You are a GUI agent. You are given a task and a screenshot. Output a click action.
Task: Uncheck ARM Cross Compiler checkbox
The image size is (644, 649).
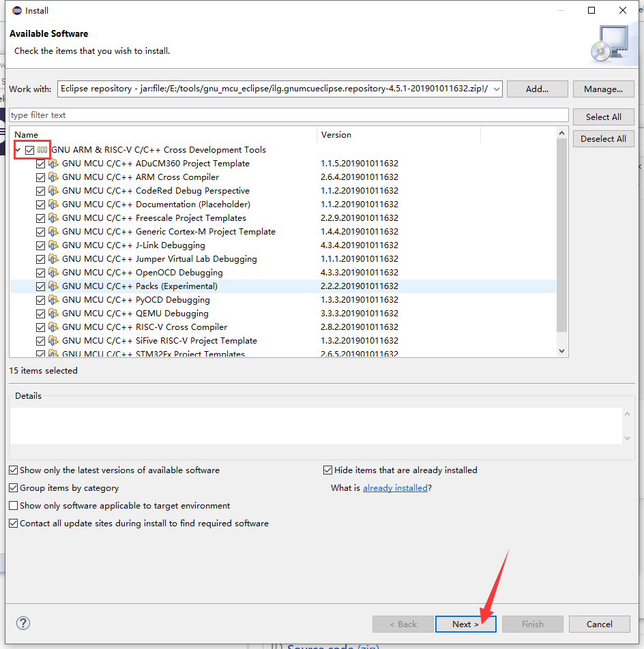40,177
